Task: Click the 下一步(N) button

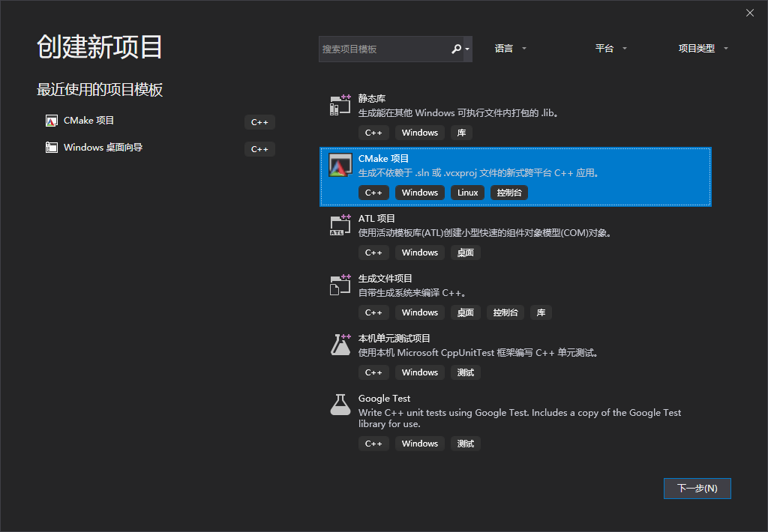Action: (697, 488)
